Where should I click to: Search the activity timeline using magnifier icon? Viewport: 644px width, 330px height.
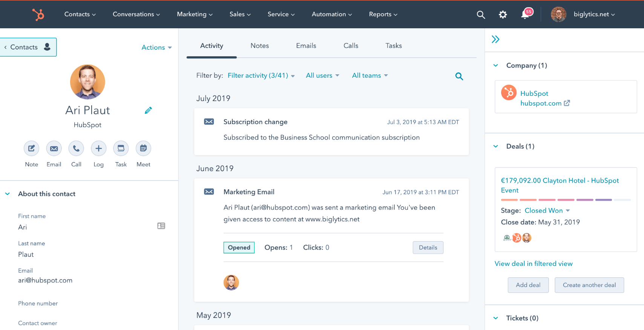pyautogui.click(x=459, y=76)
